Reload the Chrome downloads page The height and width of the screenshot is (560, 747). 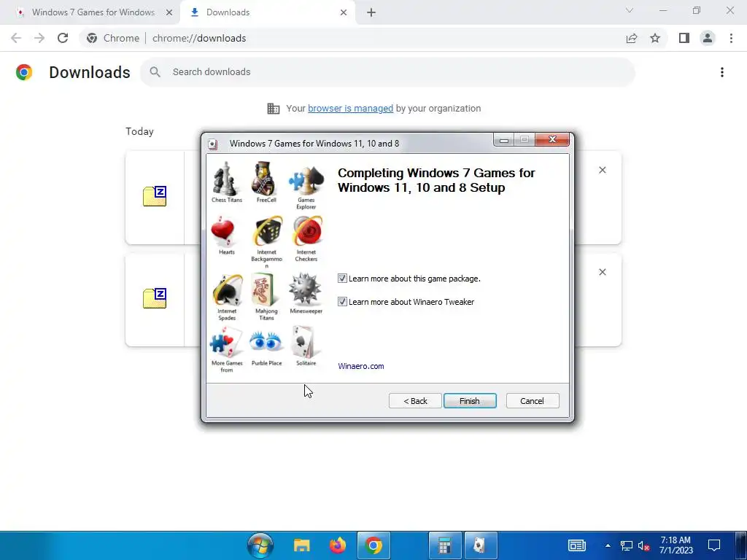tap(63, 38)
